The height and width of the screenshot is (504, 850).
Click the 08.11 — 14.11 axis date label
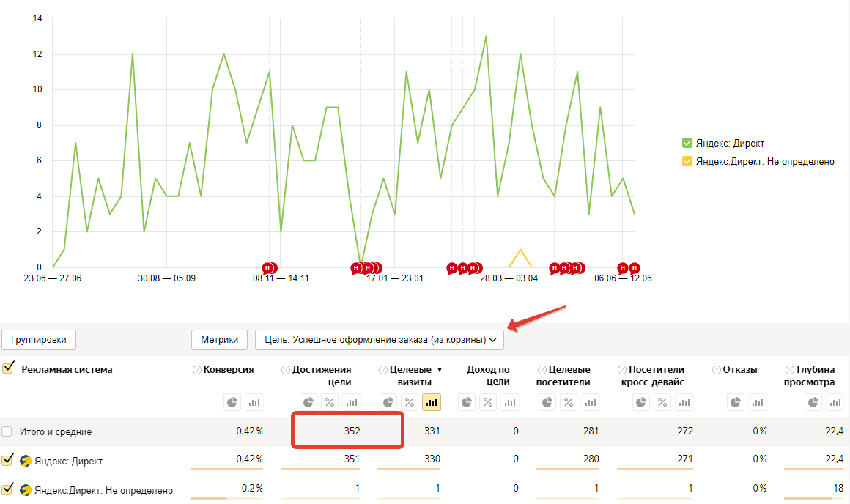click(x=281, y=278)
